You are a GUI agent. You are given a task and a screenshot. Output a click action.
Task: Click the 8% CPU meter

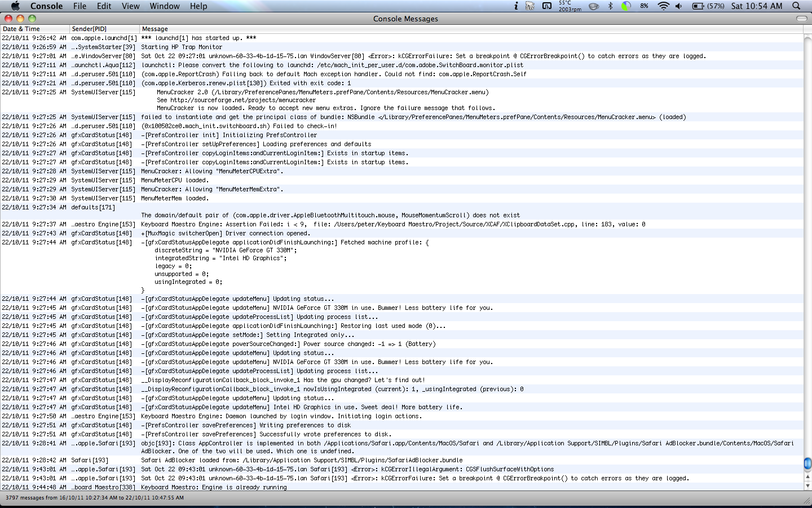coord(644,6)
